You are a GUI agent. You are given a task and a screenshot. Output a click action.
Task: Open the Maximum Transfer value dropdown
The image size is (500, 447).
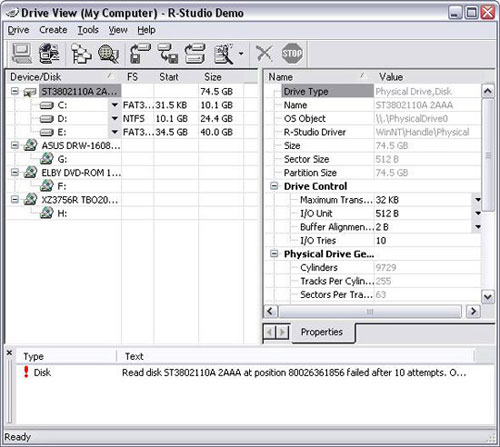point(478,200)
